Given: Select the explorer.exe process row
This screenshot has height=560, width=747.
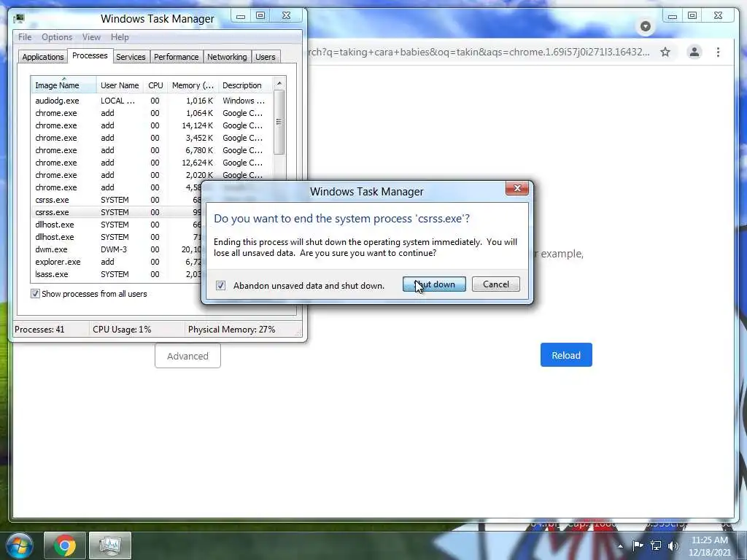Looking at the screenshot, I should (x=117, y=262).
